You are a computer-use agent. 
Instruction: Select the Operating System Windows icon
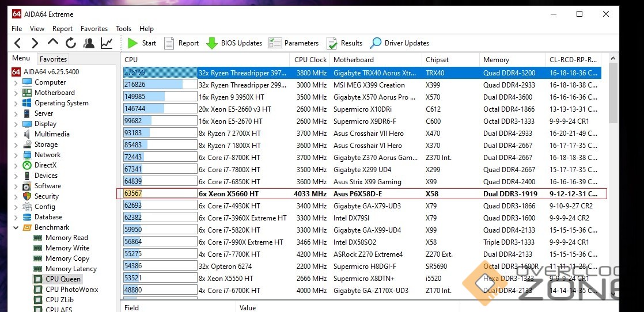[x=27, y=103]
